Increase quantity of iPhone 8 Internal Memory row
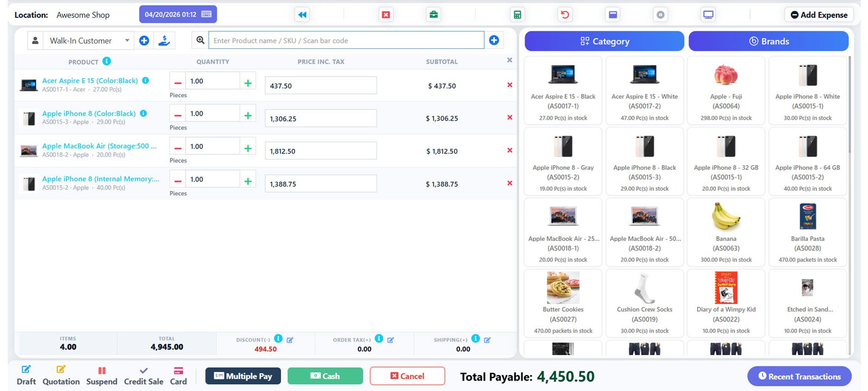 [248, 181]
